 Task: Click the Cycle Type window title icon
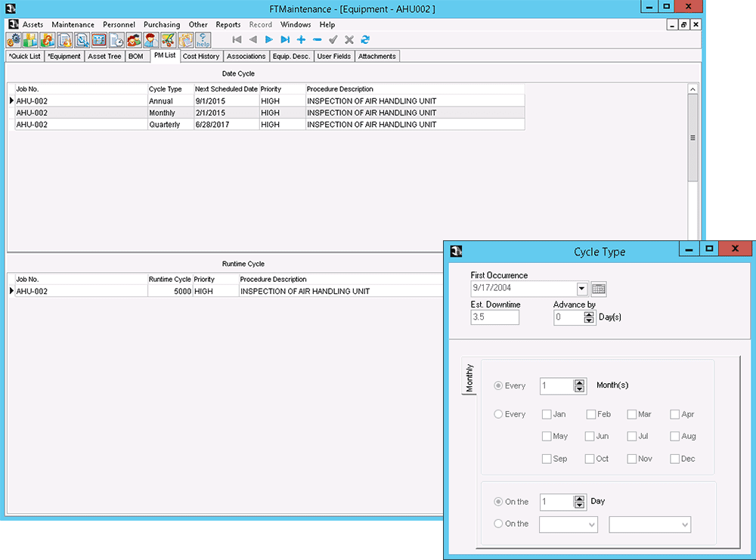pos(456,252)
